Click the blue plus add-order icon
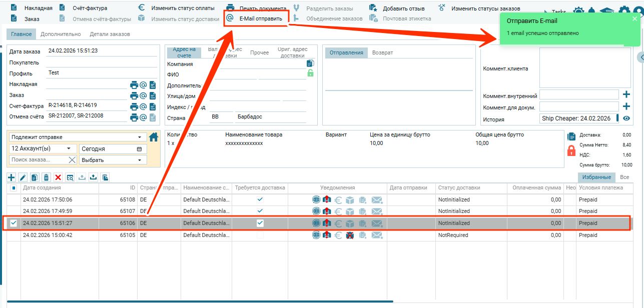644x308 pixels. (x=12, y=177)
